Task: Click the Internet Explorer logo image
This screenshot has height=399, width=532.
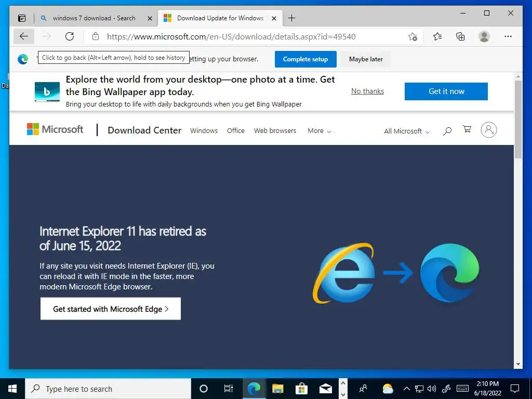Action: (x=344, y=273)
